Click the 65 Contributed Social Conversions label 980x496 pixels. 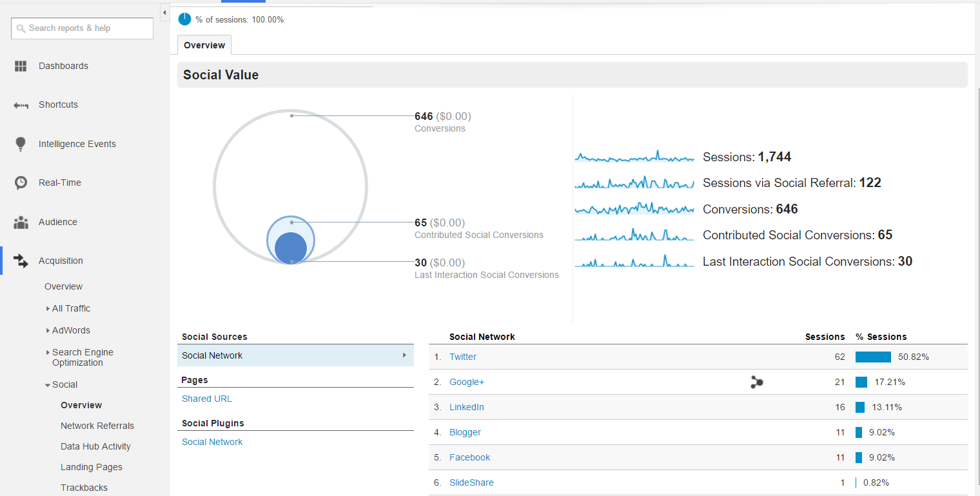[x=479, y=228]
